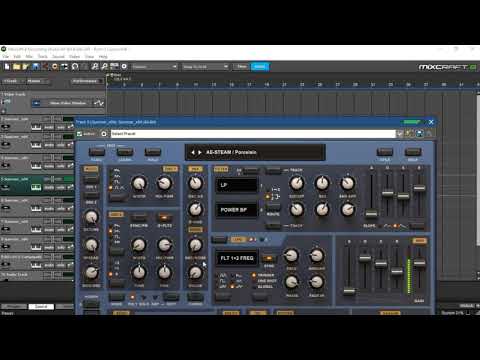
Task: Open the LP filter type selector
Action: coord(237,185)
